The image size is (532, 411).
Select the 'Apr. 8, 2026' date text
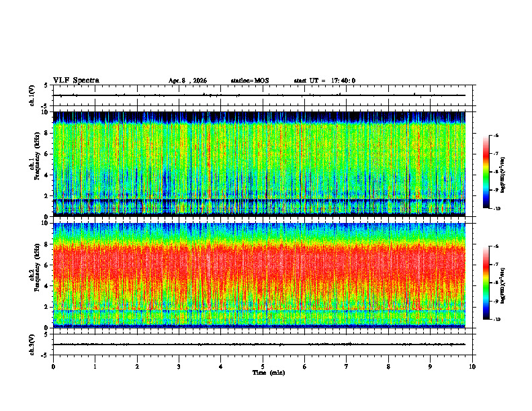pos(187,81)
